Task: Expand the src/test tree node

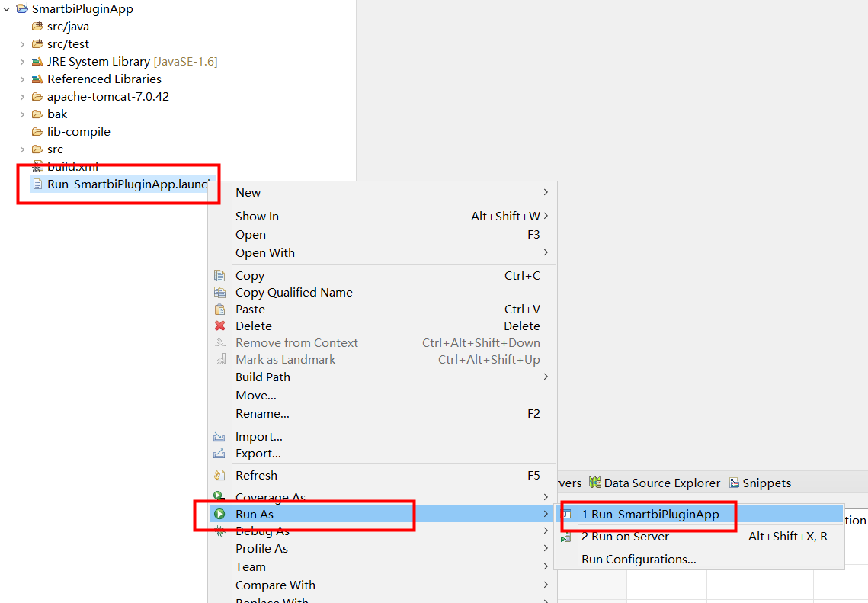Action: 21,43
